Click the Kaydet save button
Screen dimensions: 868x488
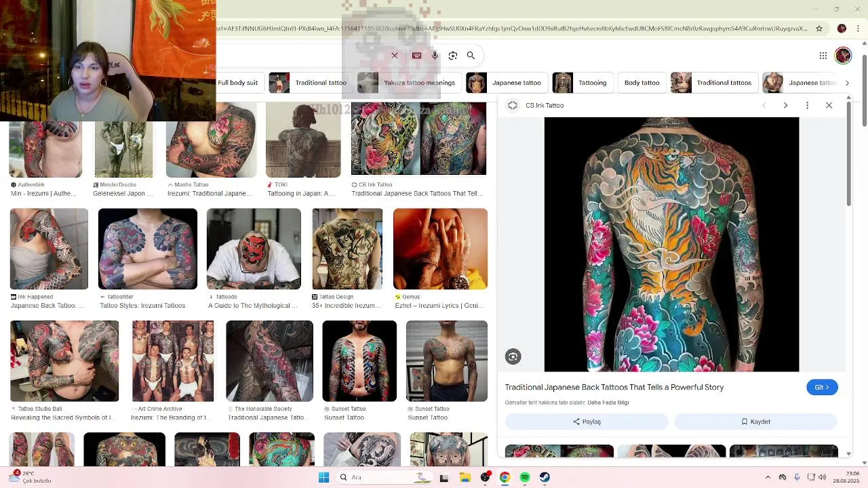[755, 422]
